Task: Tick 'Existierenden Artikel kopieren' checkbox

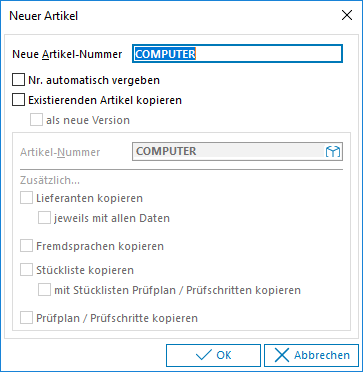Action: pyautogui.click(x=18, y=100)
